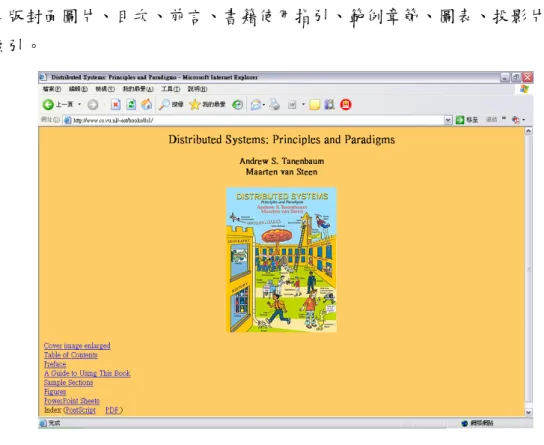544x445 pixels.
Task: Open the File (檔案) menu
Action: click(52, 89)
